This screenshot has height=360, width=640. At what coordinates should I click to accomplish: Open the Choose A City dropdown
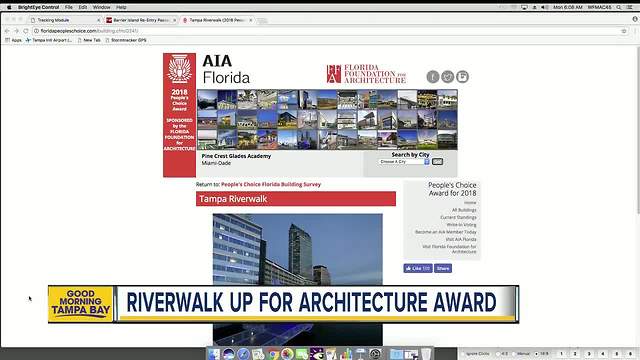(404, 162)
